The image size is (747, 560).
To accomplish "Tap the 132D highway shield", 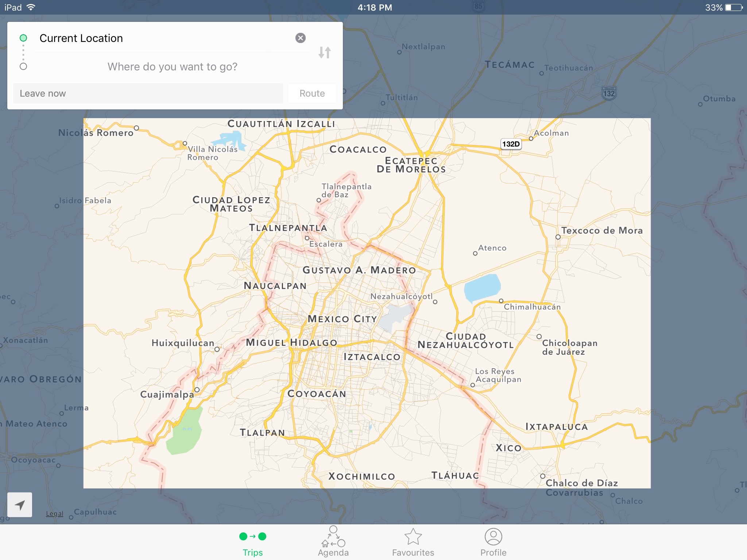I will [x=511, y=144].
